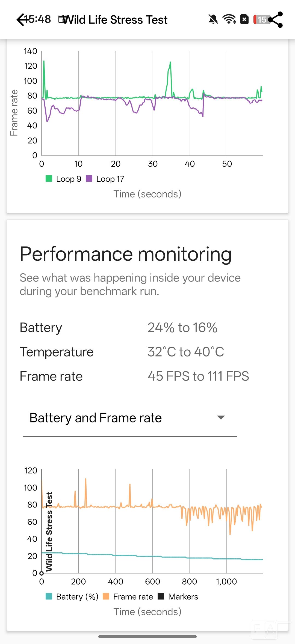Screen dimensions: 295x644
Task: Tap the battery indicator showing 15
Action: coord(262,19)
